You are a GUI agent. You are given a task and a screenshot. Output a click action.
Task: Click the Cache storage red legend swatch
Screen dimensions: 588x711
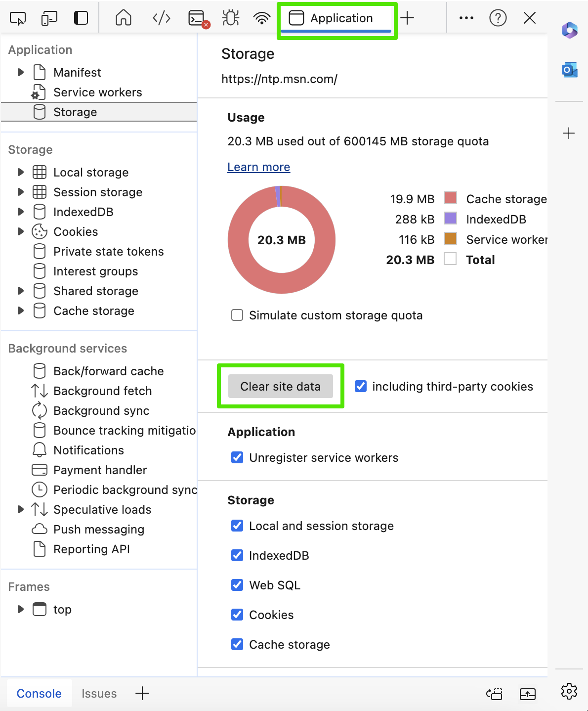click(x=451, y=198)
